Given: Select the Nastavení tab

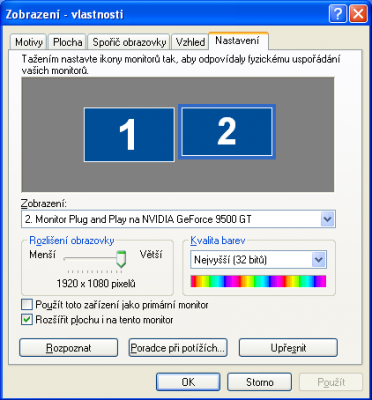Looking at the screenshot, I should click(x=237, y=41).
